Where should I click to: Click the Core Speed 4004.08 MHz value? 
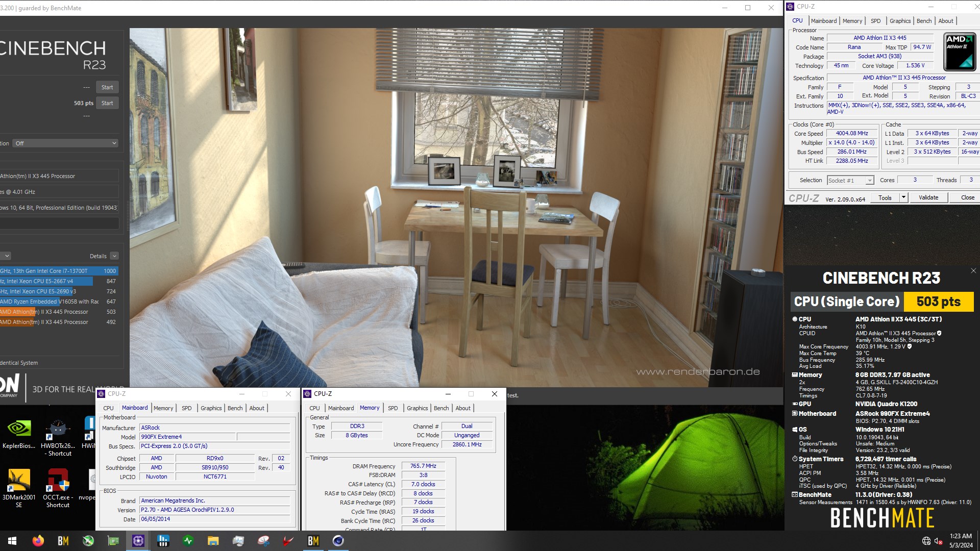click(x=852, y=134)
